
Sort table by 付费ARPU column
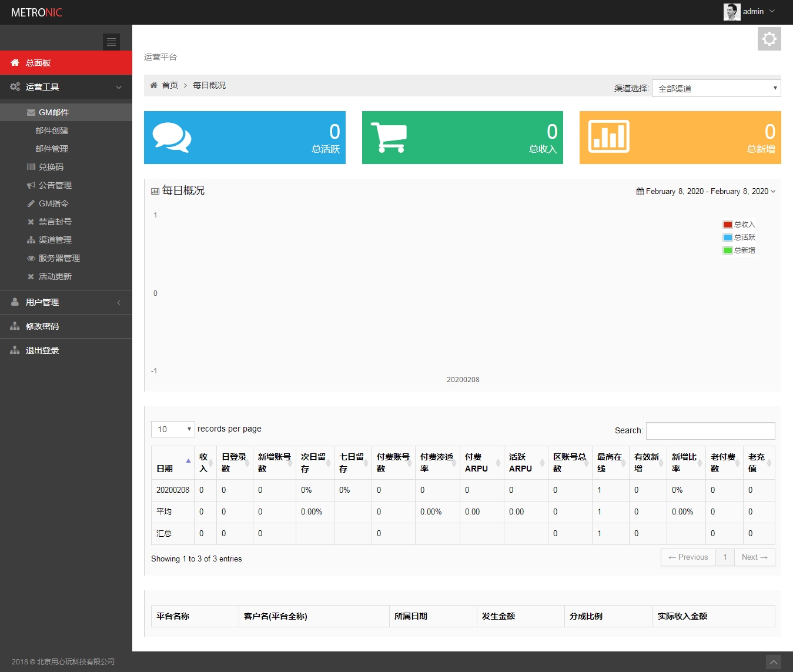pos(481,463)
